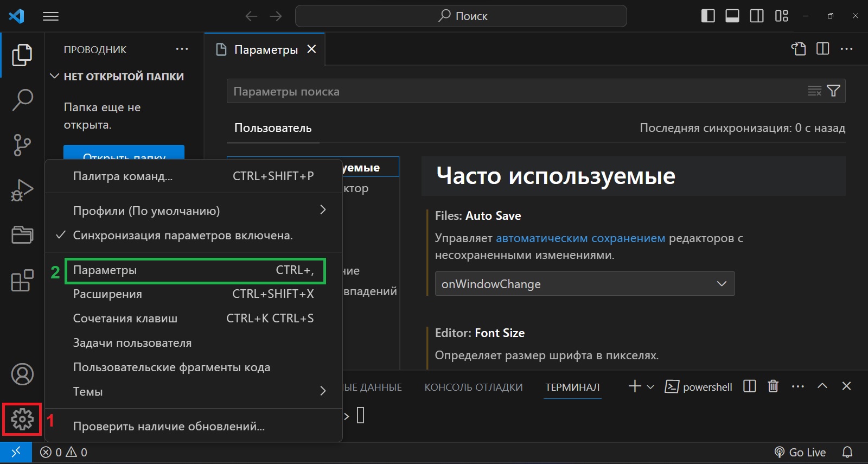
Task: Click the Последняя синхронизация status text
Action: [742, 128]
